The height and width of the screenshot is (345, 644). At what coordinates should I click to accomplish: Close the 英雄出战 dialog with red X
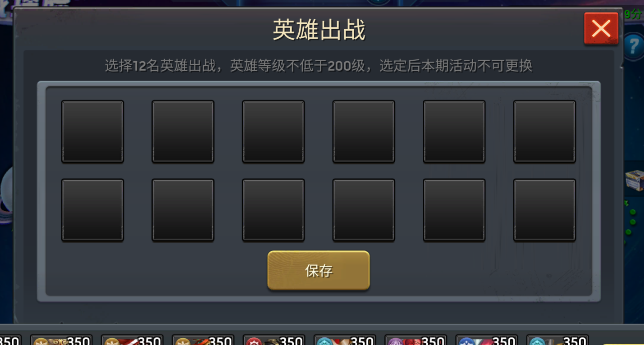[x=601, y=28]
